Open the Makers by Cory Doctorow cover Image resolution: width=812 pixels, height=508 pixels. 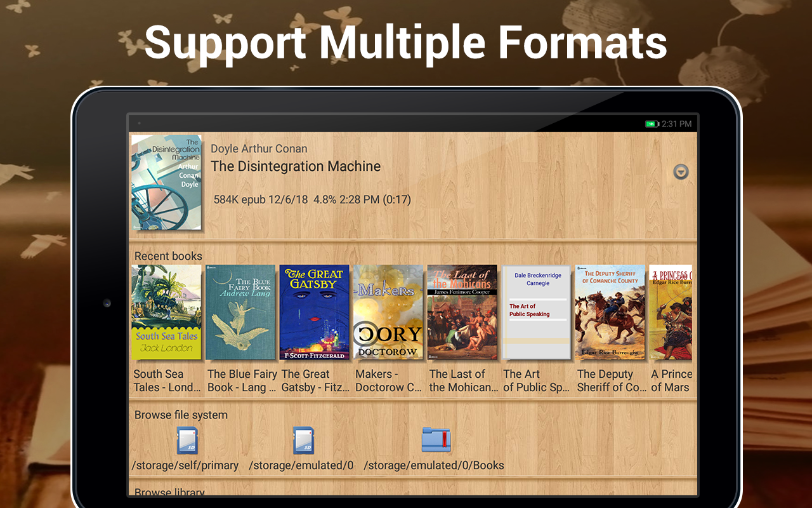coord(388,312)
